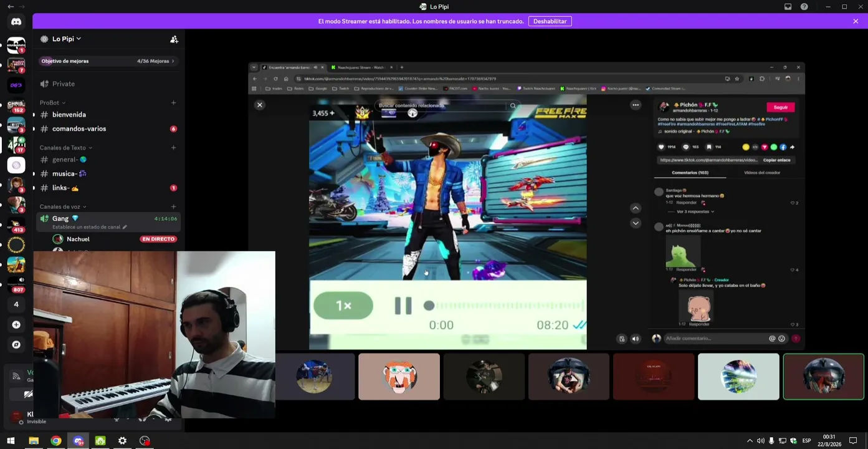Open the TikTok three-dot more options menu
Image resolution: width=868 pixels, height=449 pixels.
coord(636,105)
